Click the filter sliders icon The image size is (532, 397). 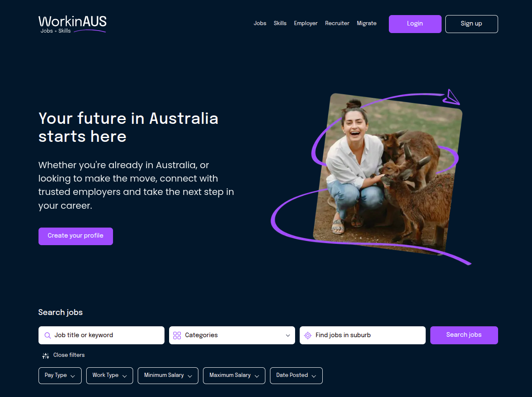(x=46, y=356)
